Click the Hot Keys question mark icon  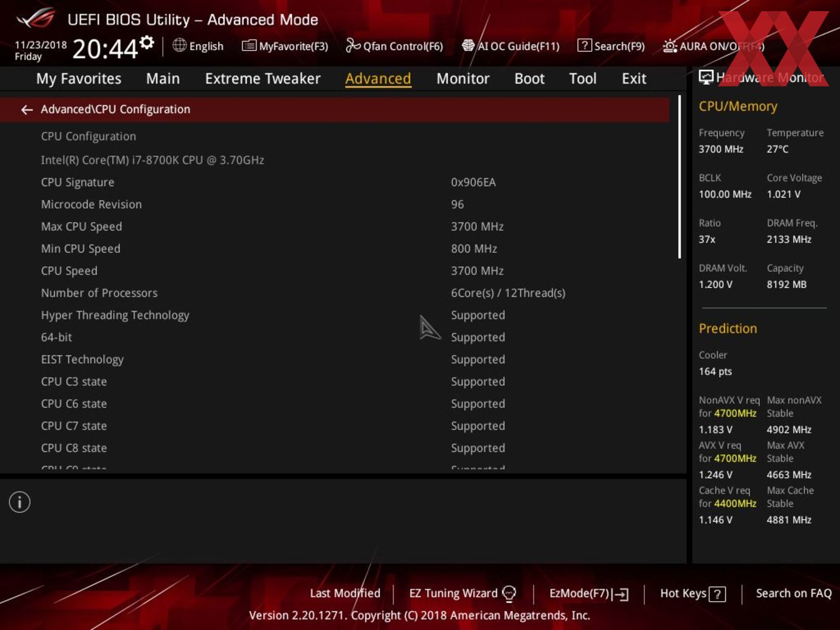point(717,594)
